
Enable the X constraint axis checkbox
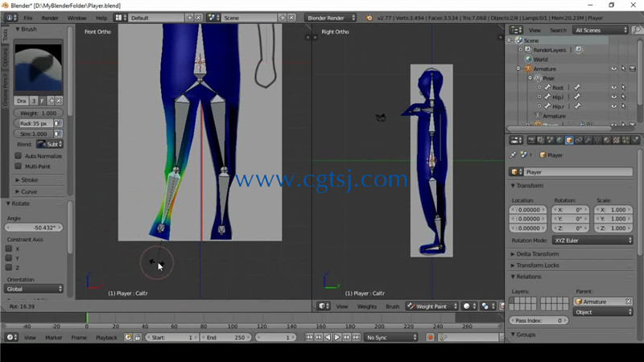click(x=9, y=249)
